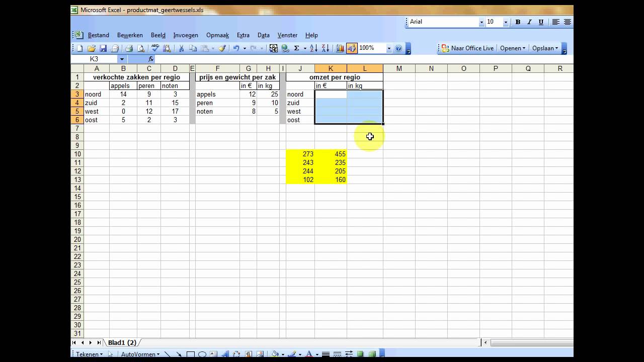Click the AutoSum sigma icon
644x362 pixels.
(x=296, y=48)
